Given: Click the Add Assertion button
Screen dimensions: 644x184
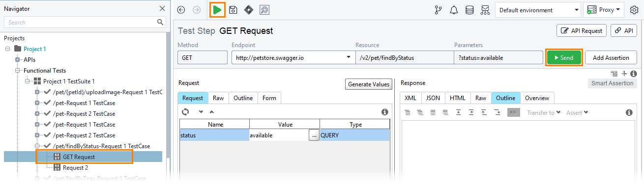Looking at the screenshot, I should click(x=611, y=57).
